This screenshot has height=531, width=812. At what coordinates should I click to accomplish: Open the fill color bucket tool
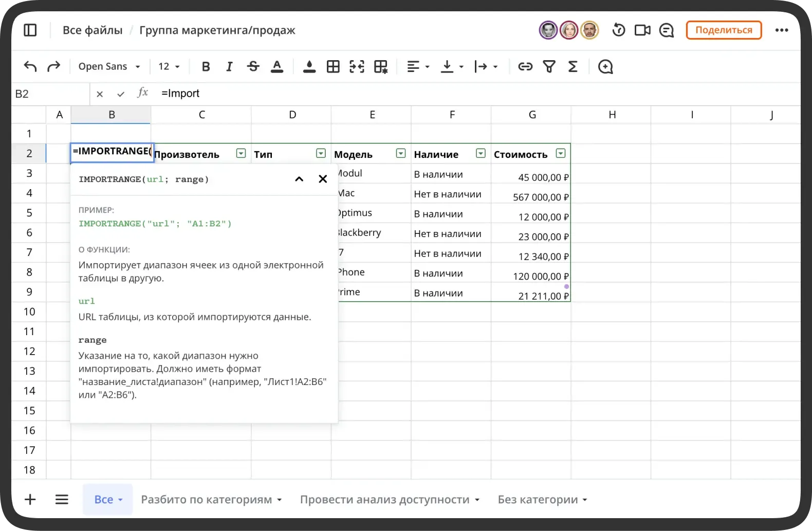[x=309, y=66]
